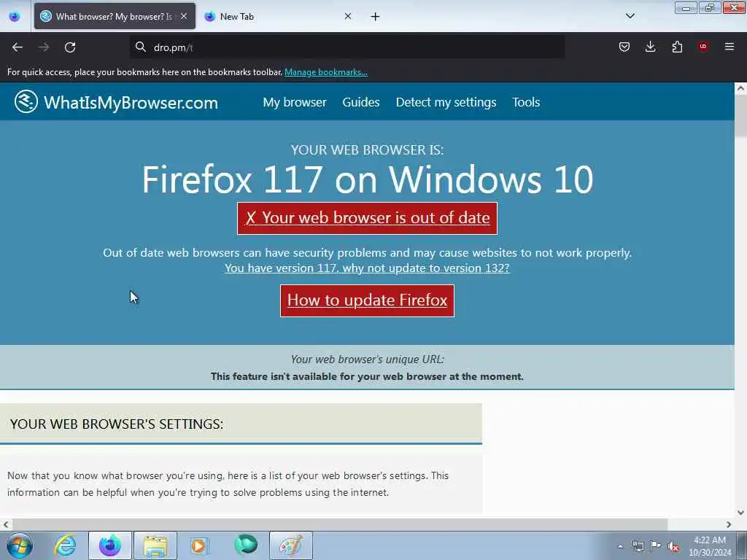Expand the list all tabs chevron
747x560 pixels.
pos(630,16)
